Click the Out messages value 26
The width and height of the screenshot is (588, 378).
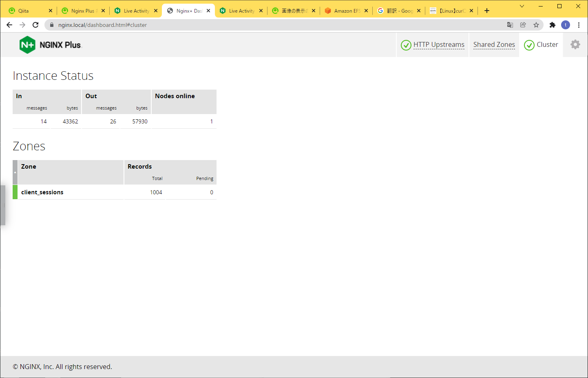(113, 121)
